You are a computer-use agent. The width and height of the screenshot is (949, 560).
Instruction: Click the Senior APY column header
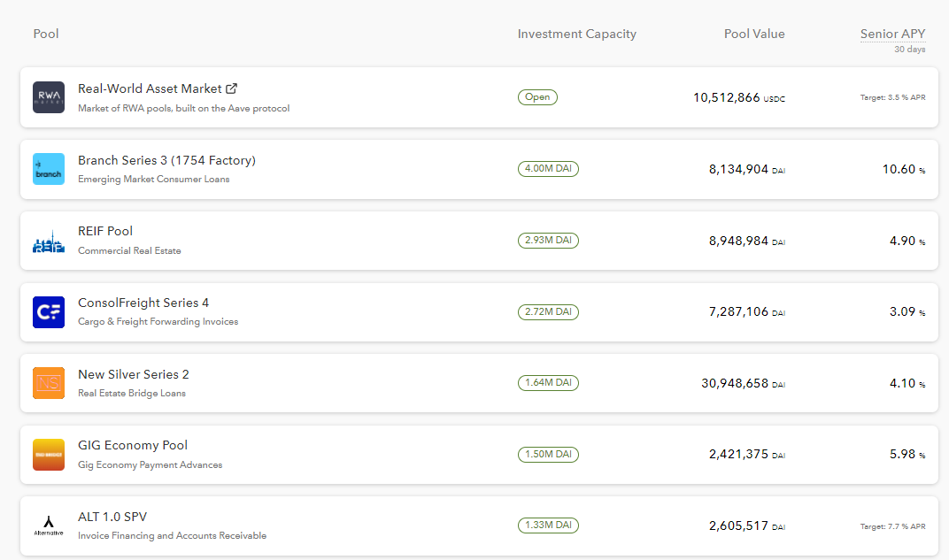[892, 34]
